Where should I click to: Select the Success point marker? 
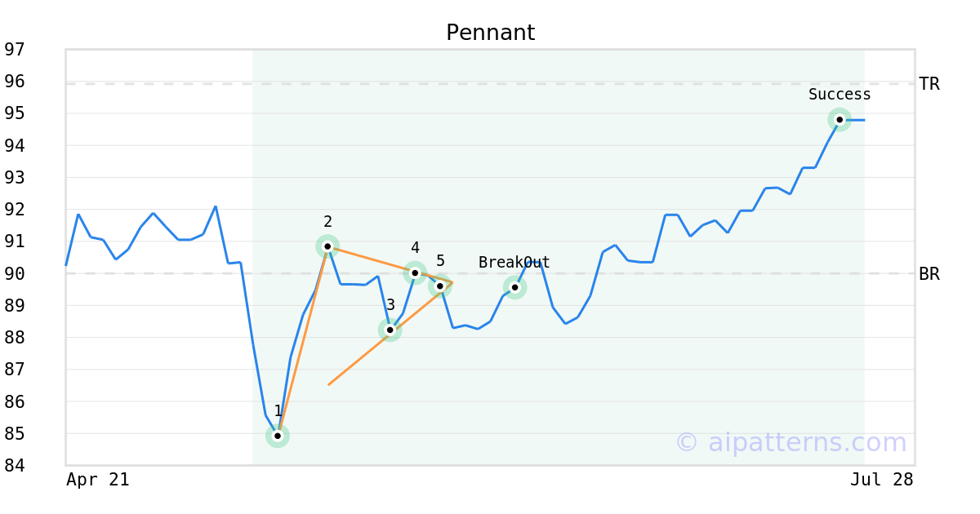[840, 119]
